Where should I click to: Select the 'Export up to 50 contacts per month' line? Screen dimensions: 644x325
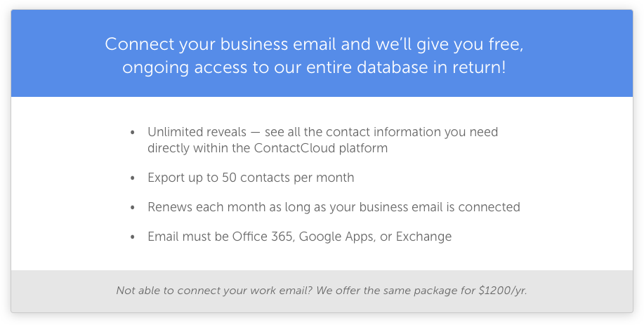(251, 178)
